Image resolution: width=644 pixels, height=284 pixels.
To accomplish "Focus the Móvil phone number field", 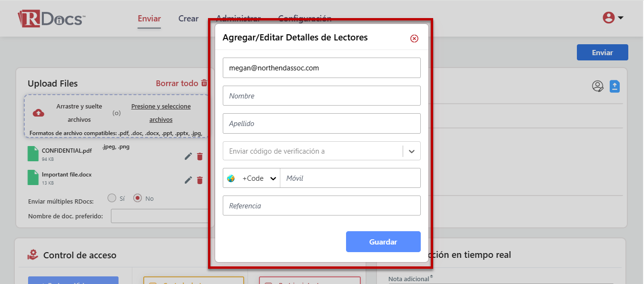I will pyautogui.click(x=350, y=178).
